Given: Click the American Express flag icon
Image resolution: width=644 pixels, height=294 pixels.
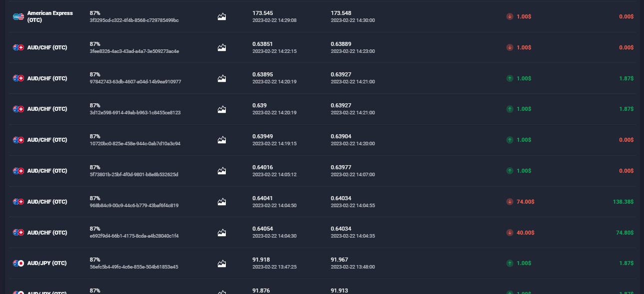Looking at the screenshot, I should pos(18,16).
